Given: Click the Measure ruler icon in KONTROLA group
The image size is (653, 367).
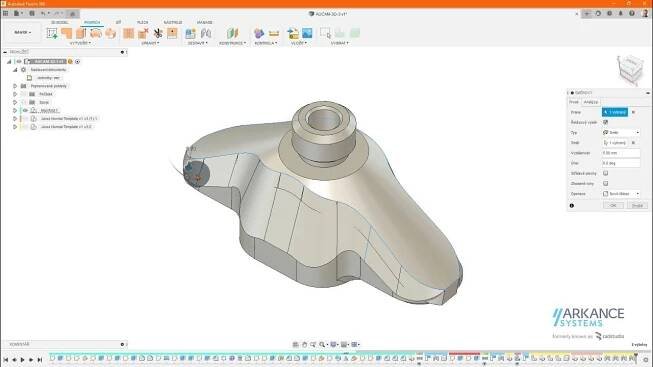Looking at the screenshot, I should click(274, 33).
